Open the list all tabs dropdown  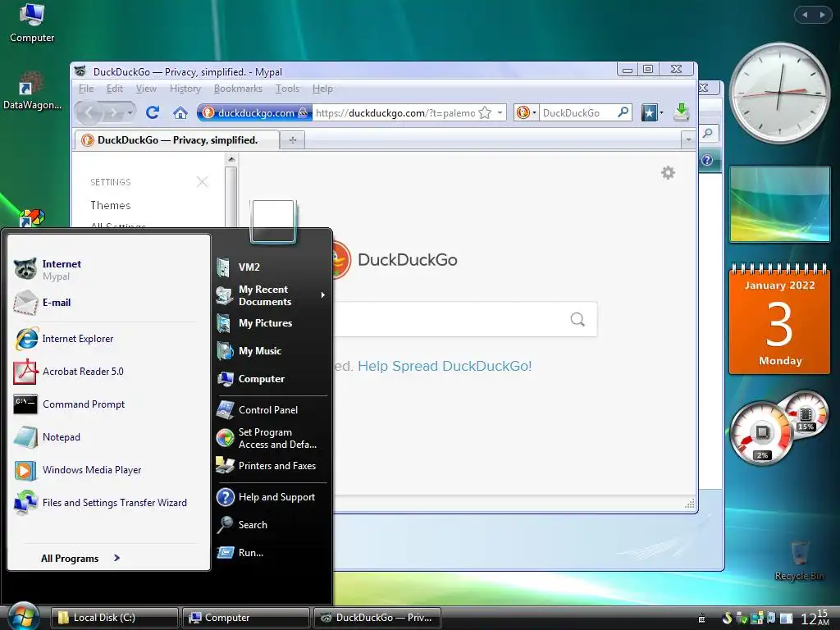(688, 140)
